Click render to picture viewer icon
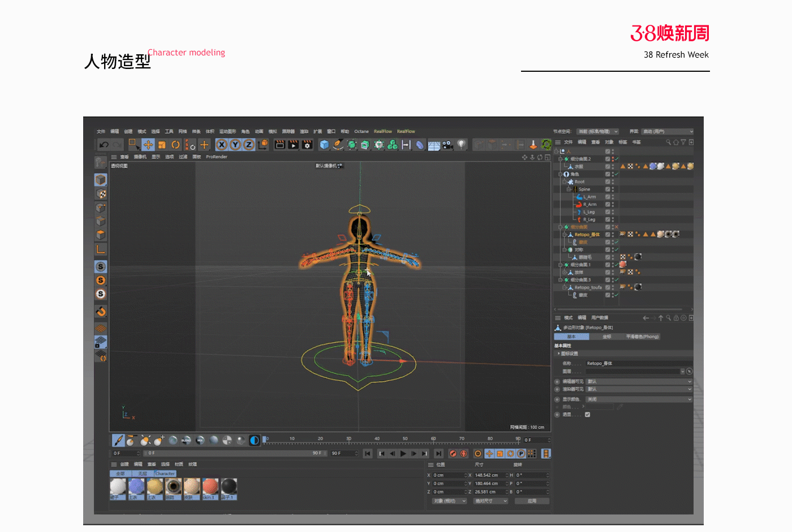The image size is (792, 532). (x=293, y=145)
